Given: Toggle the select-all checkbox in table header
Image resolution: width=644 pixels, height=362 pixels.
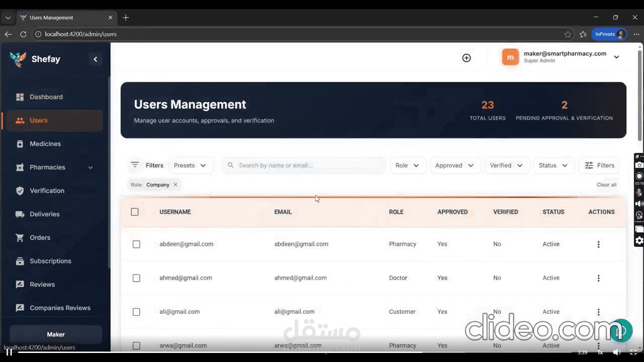Looking at the screenshot, I should point(135,212).
